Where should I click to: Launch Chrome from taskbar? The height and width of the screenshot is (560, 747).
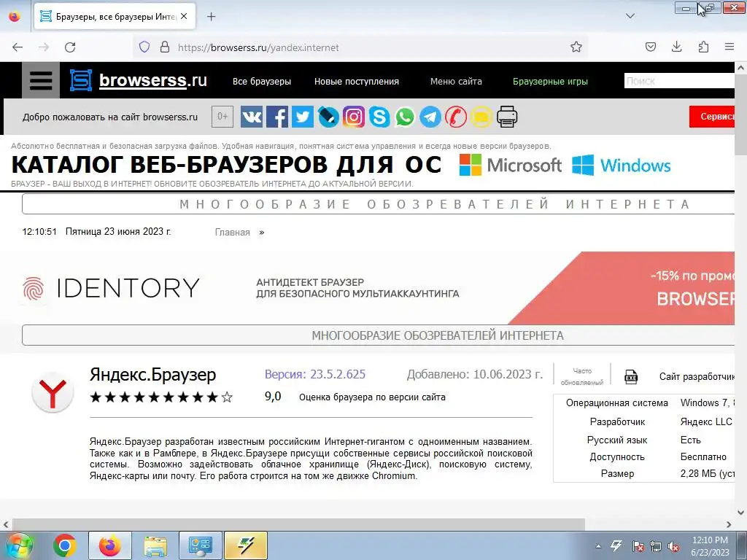click(65, 545)
